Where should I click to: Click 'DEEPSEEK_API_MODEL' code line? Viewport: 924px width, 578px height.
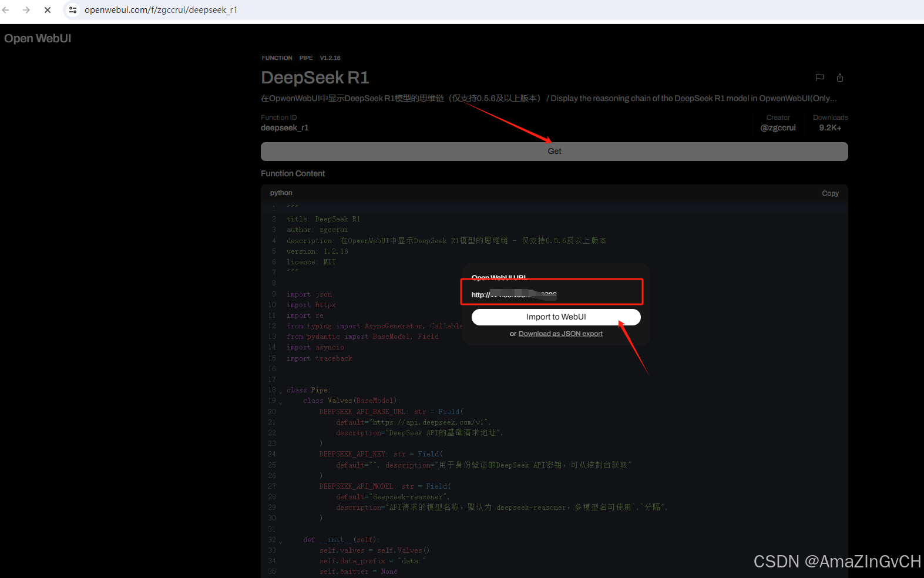pos(385,486)
